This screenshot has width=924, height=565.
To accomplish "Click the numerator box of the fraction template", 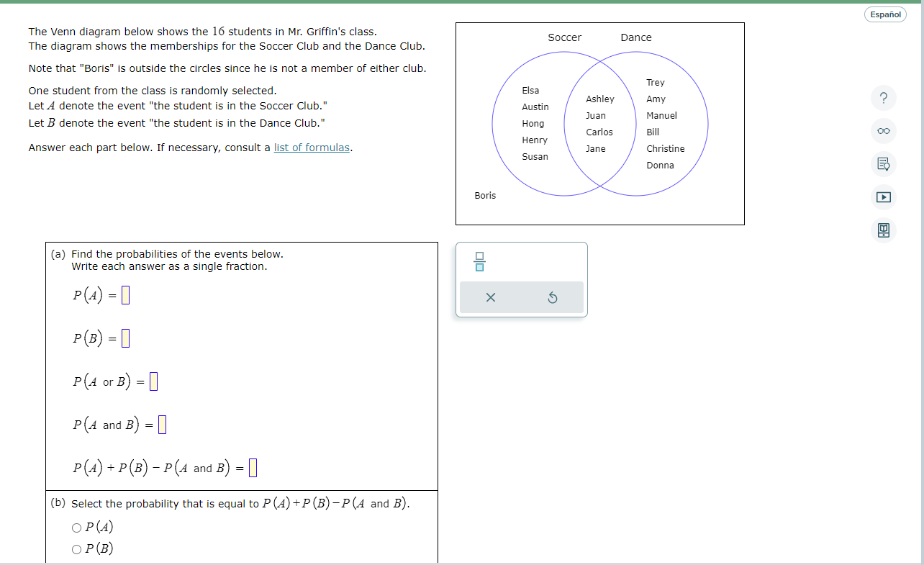I will 479,257.
